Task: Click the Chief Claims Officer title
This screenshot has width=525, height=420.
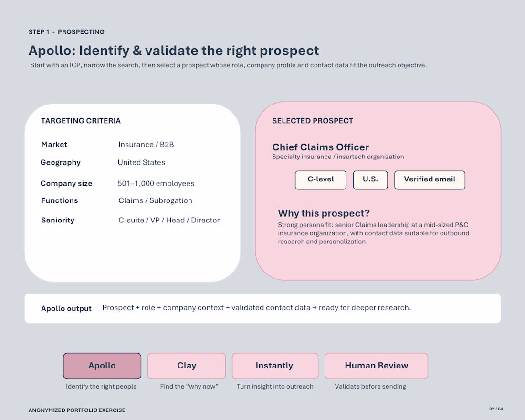Action: point(320,147)
